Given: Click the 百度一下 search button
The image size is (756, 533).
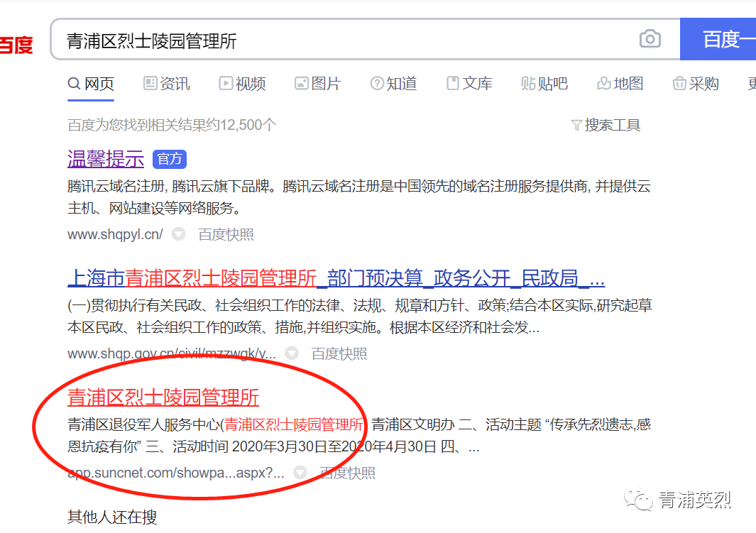Looking at the screenshot, I should pos(718,39).
